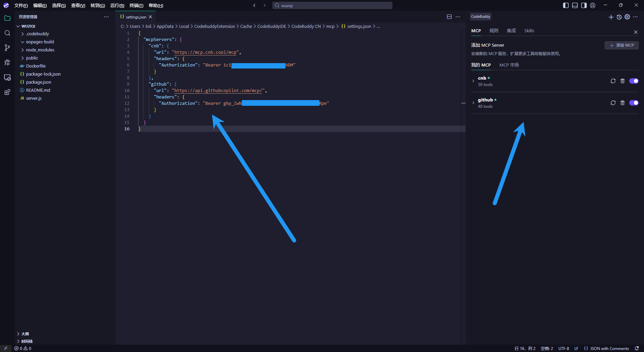This screenshot has height=352, width=644.
Task: Disable the github MCP server toggle
Action: pyautogui.click(x=634, y=103)
